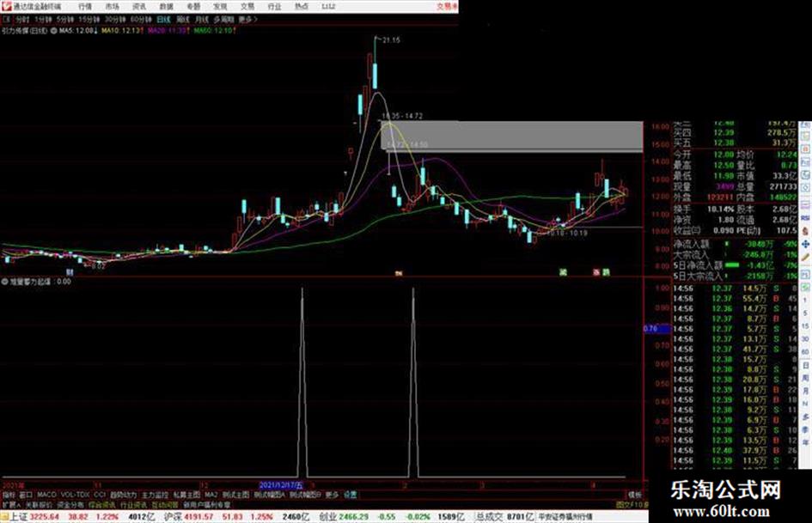Open the 交易 menu in top bar
The image size is (812, 523).
coord(247,7)
